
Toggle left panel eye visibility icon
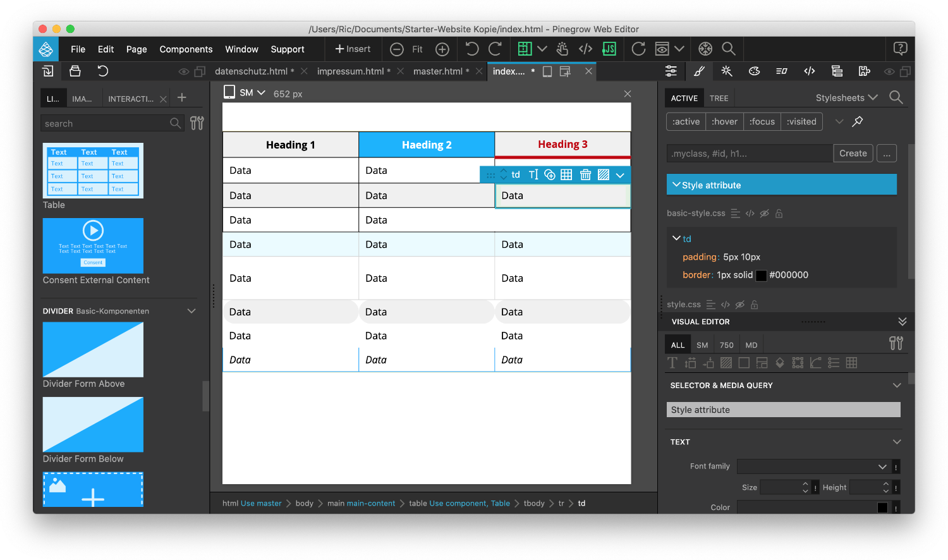[x=184, y=71]
